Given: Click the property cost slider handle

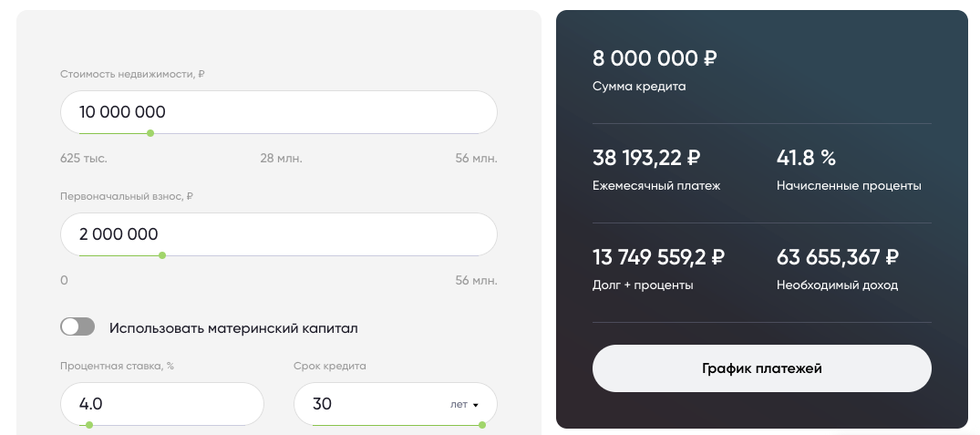Looking at the screenshot, I should [x=150, y=133].
